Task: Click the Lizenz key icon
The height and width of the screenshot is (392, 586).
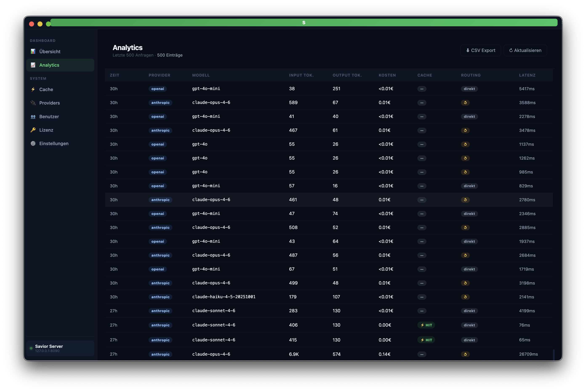Action: pyautogui.click(x=33, y=130)
